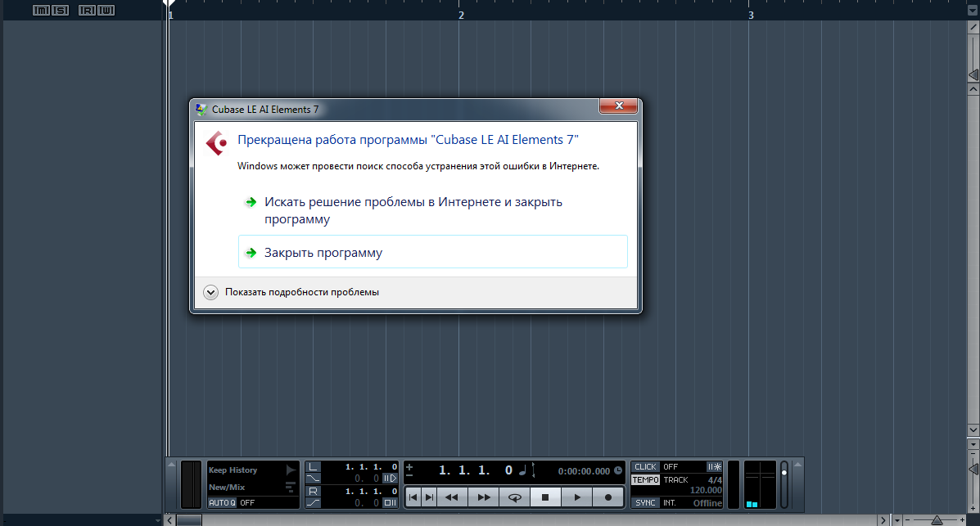Toggle read automation R for all tracks
Screen dimensions: 980x526
point(88,10)
